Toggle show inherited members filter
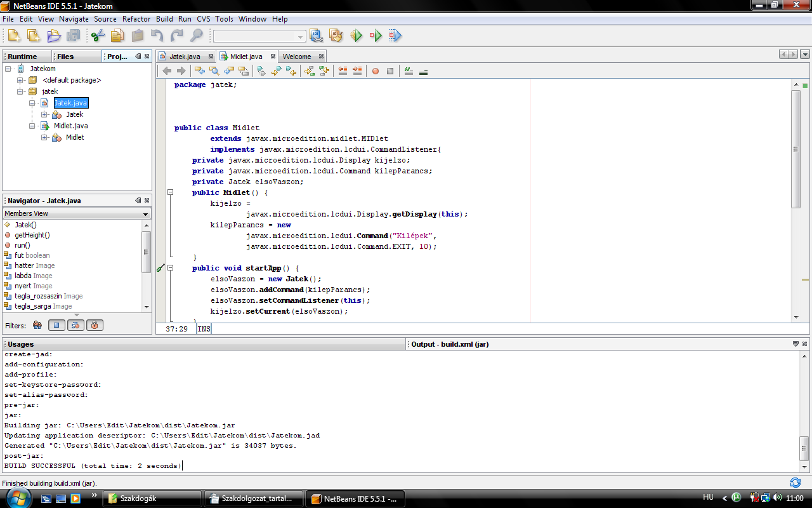The image size is (812, 508). [37, 325]
